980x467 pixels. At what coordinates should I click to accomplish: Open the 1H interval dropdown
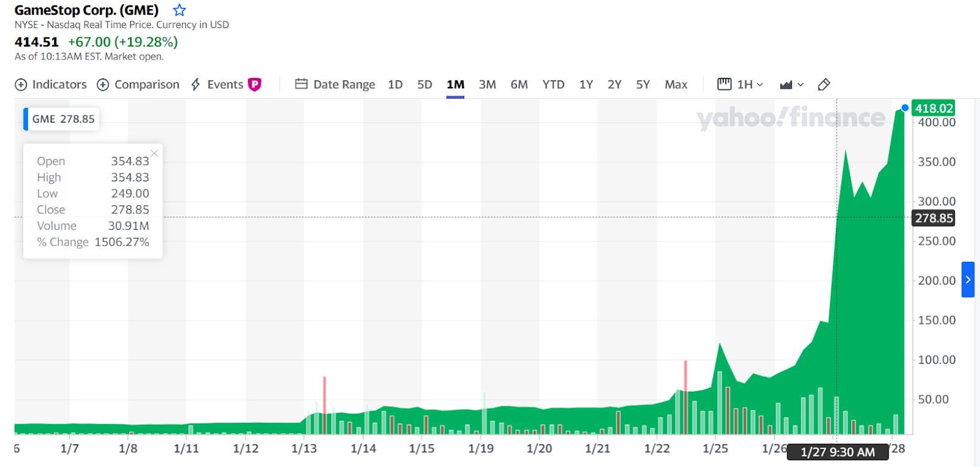coord(750,85)
